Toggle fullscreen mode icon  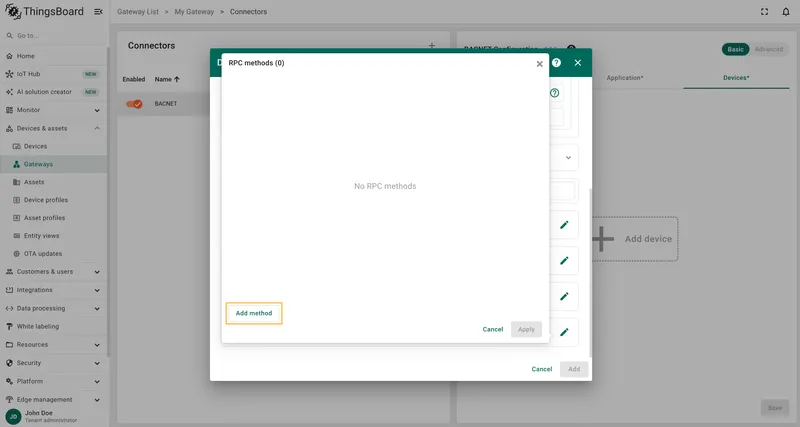764,12
